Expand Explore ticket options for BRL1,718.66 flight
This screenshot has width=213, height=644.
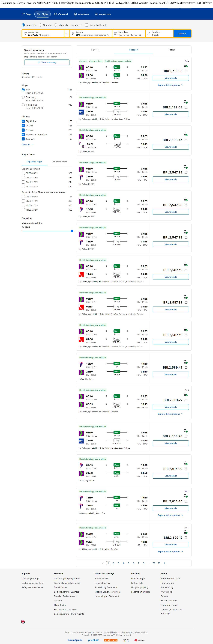tap(170, 85)
